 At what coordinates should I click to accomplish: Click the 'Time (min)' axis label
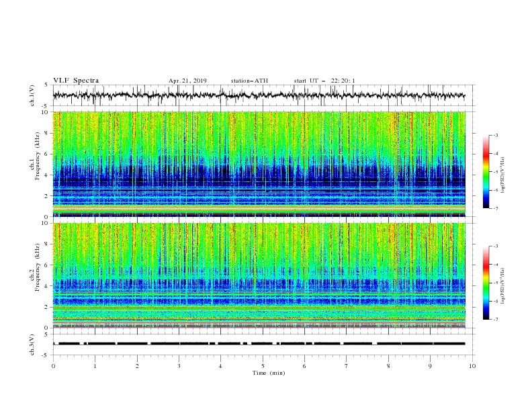(x=269, y=373)
